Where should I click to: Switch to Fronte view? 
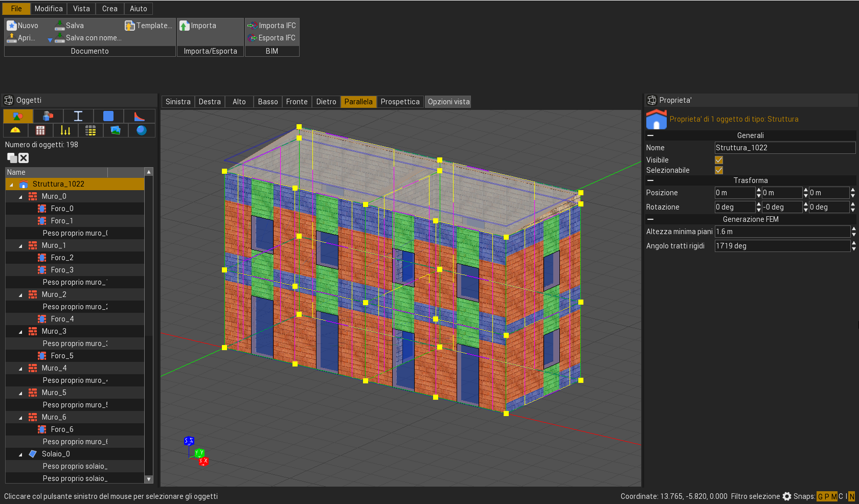[x=297, y=102]
